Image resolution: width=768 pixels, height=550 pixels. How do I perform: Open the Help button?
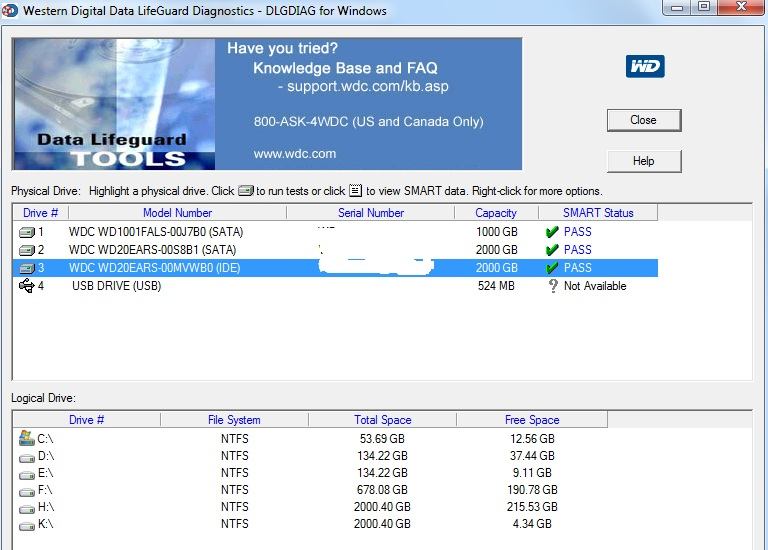(644, 161)
